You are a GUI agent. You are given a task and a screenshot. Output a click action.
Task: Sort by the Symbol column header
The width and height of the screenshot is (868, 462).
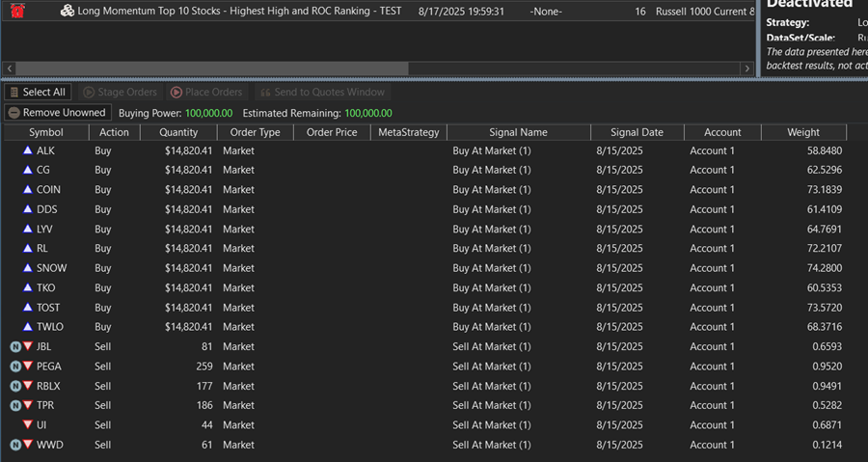click(46, 133)
